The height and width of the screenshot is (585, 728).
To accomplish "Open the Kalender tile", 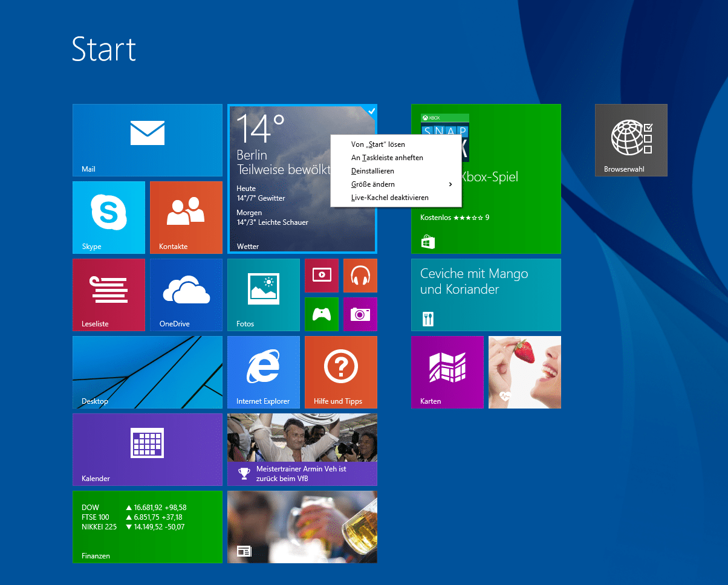I will (148, 450).
